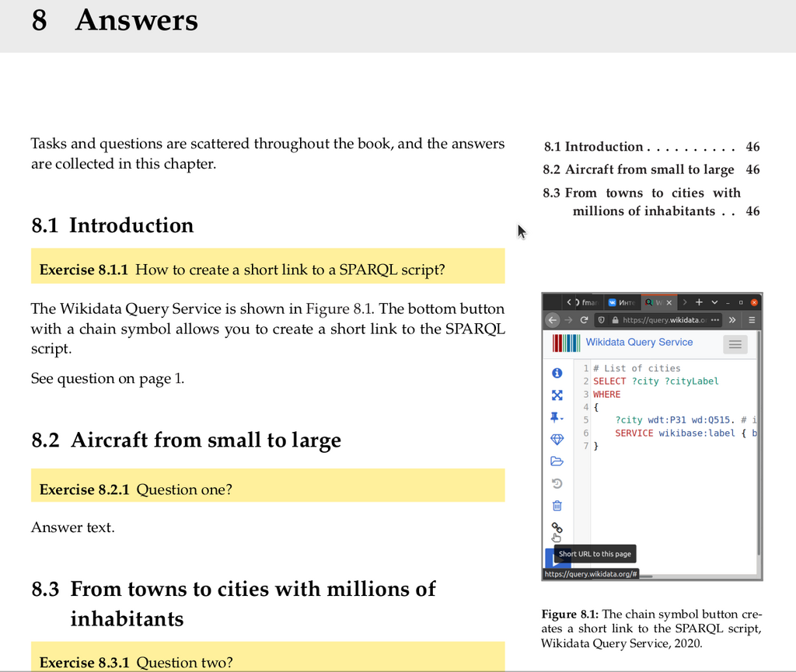The height and width of the screenshot is (672, 796).
Task: Click the fullscreen arrows icon in figure
Action: tap(557, 395)
